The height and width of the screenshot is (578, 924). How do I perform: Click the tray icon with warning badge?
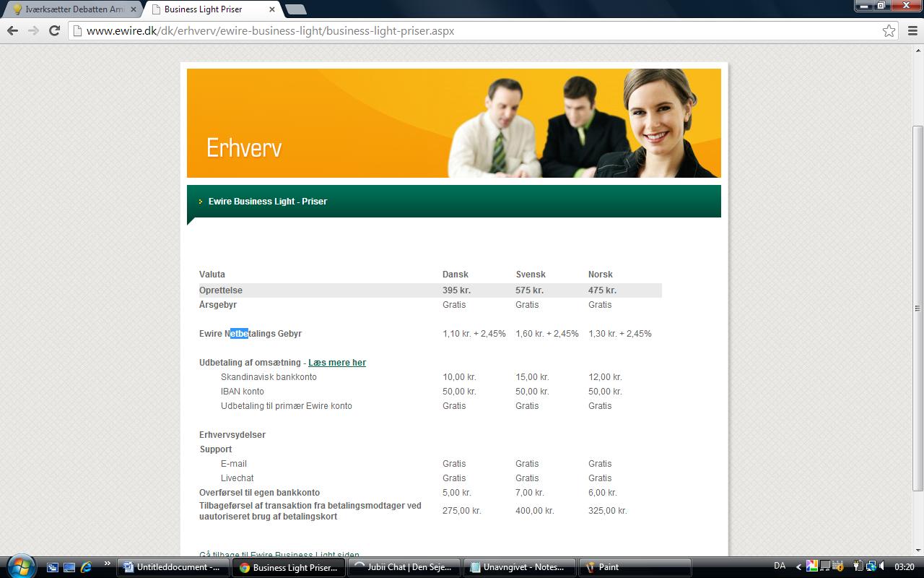[837, 566]
